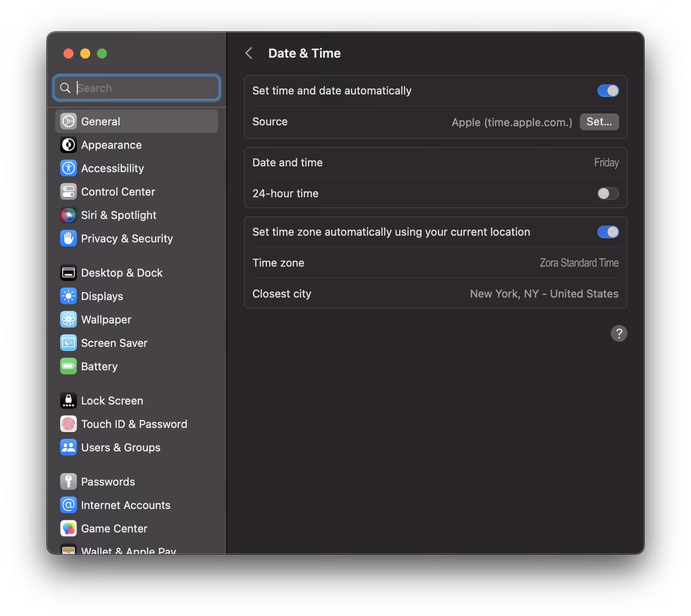This screenshot has height=616, width=691.
Task: Select the Accessibility icon
Action: point(69,168)
